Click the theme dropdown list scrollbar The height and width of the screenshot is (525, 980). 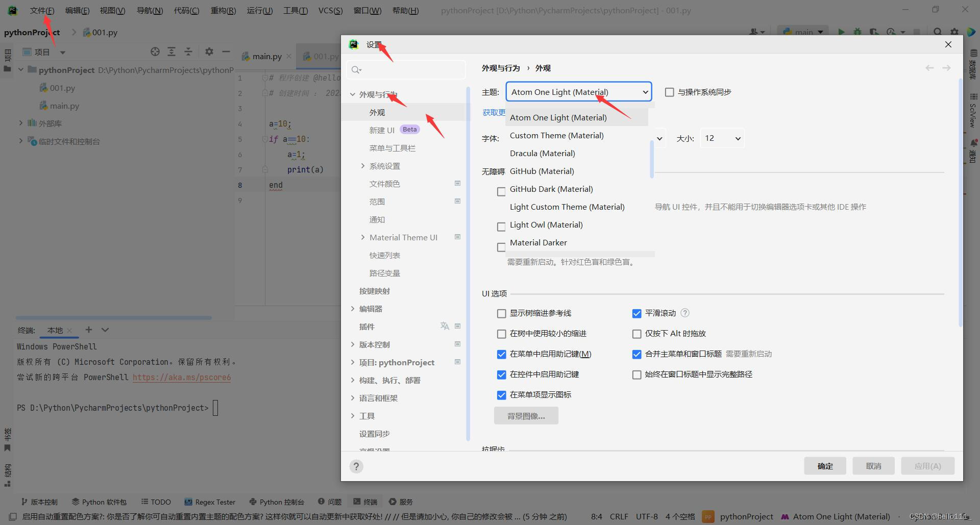(652, 158)
